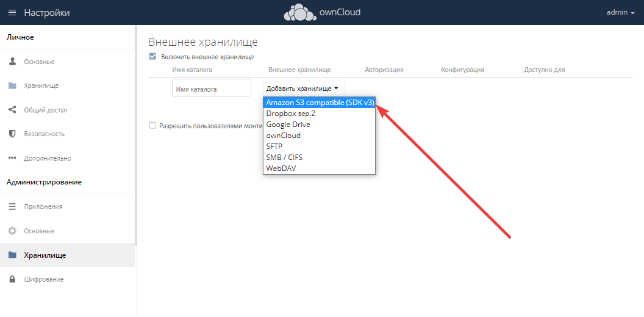Click the Личное section heading

[20, 37]
